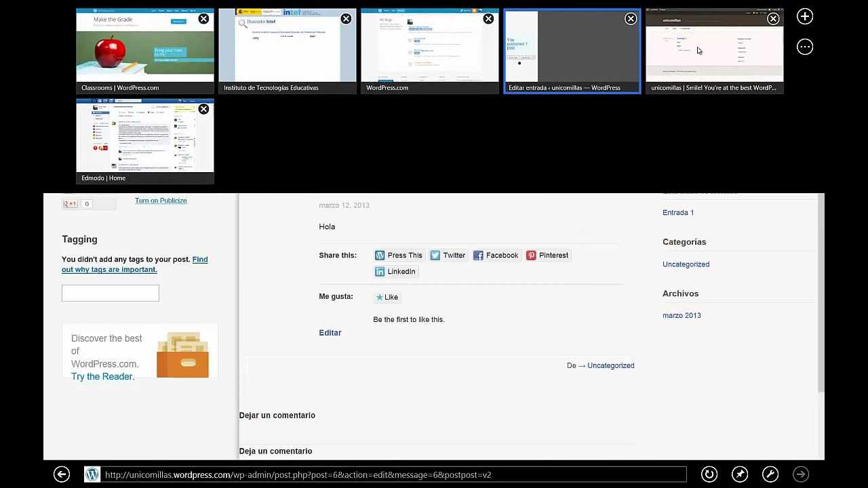Open Entrada 1 recent post link
This screenshot has width=868, height=488.
click(x=678, y=213)
